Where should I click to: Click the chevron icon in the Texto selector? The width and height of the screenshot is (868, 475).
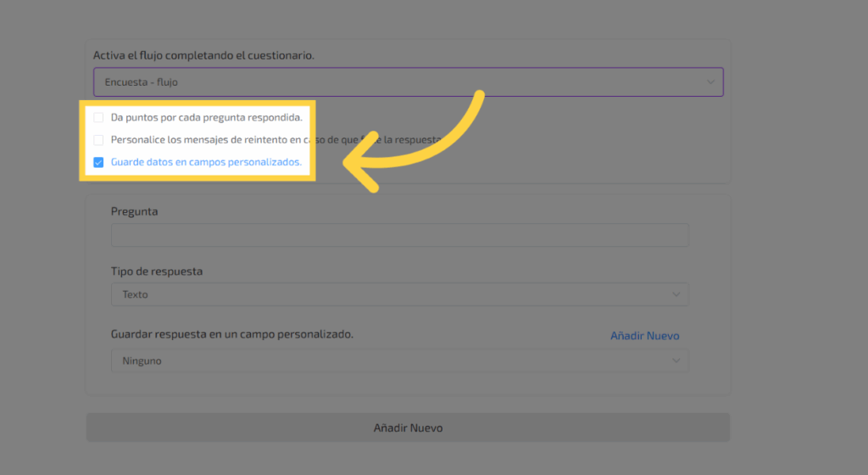coord(676,294)
